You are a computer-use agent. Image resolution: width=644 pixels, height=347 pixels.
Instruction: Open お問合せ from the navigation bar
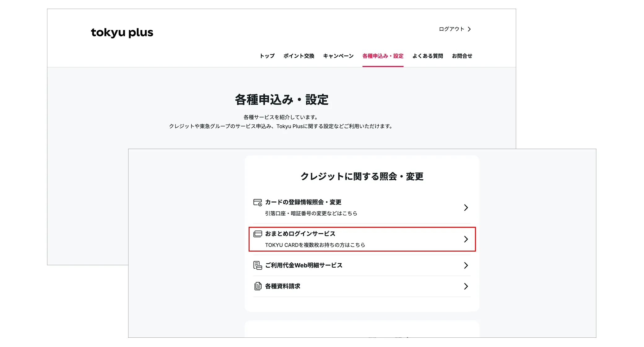pyautogui.click(x=462, y=56)
